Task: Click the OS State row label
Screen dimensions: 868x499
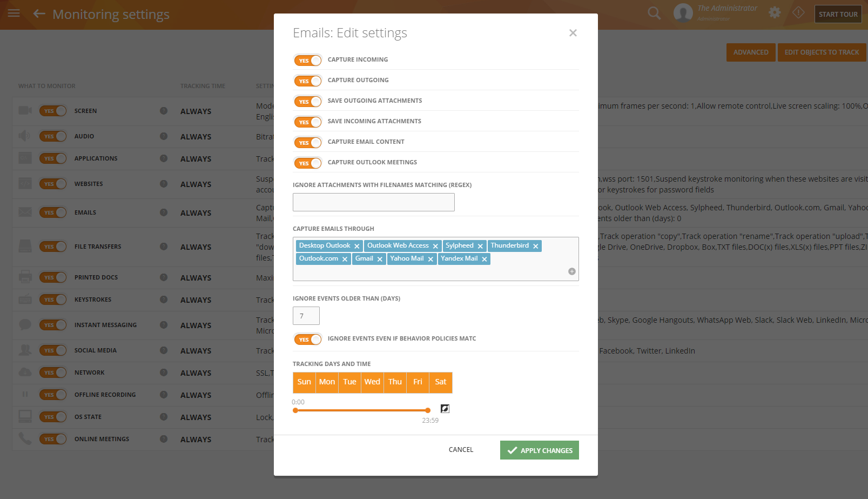Action: click(x=88, y=417)
